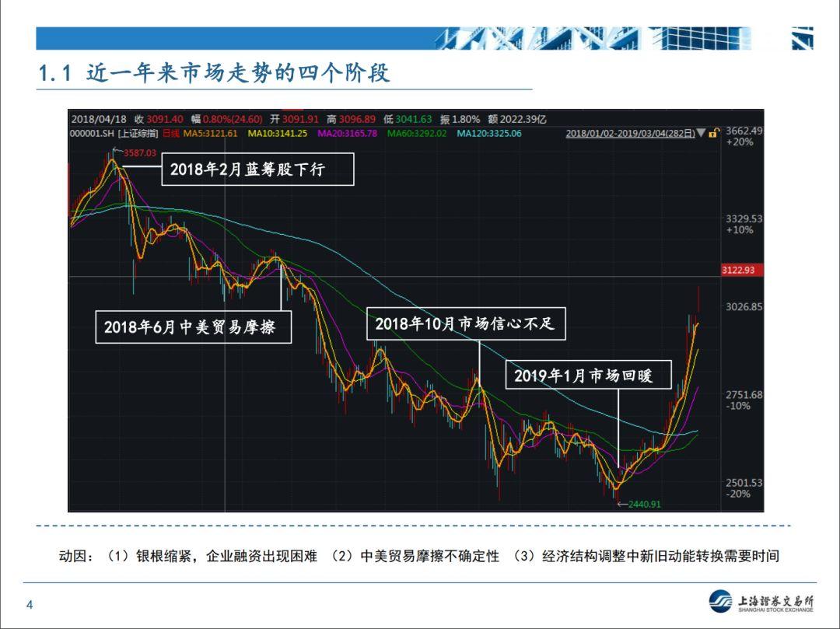840x629 pixels.
Task: Click the MA120:3325.06 indicator label
Action: pos(489,133)
